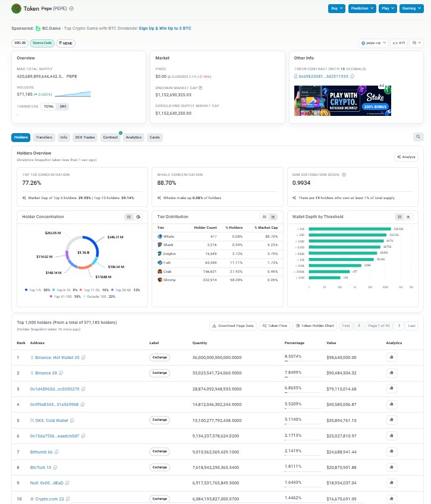Screen dimensions: 431x504
Task: Copy the Binance 28 address
Action: coord(61,373)
